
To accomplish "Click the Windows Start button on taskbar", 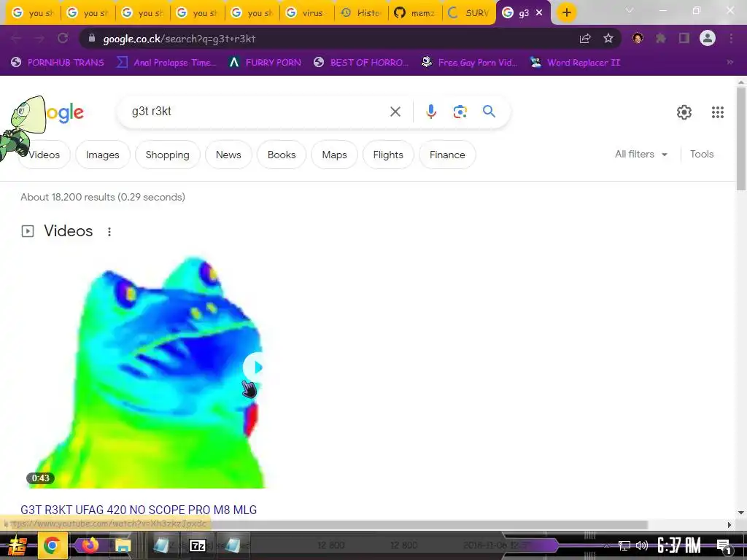I will 16,545.
